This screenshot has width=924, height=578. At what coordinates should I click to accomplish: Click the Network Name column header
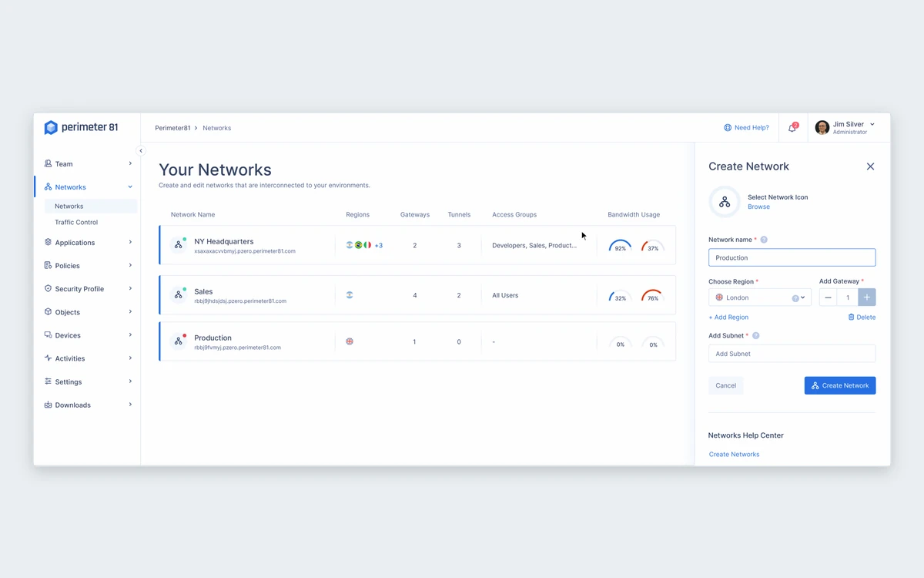(192, 214)
